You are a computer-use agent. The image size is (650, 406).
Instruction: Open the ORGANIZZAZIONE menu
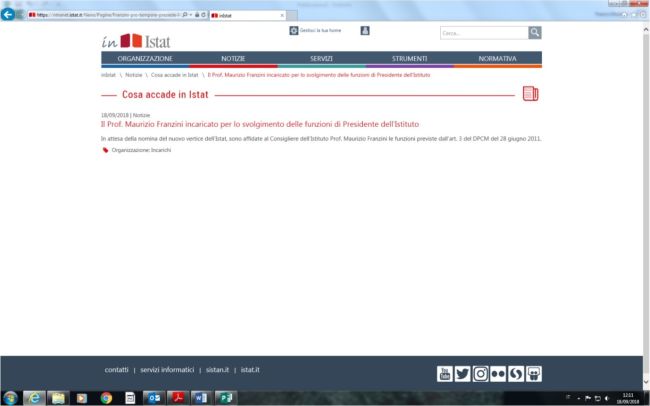[x=144, y=59]
